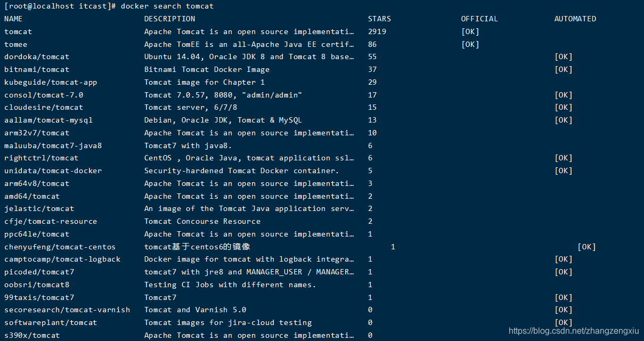The height and width of the screenshot is (341, 644).
Task: Select the AUTOMATED column header
Action: click(575, 19)
